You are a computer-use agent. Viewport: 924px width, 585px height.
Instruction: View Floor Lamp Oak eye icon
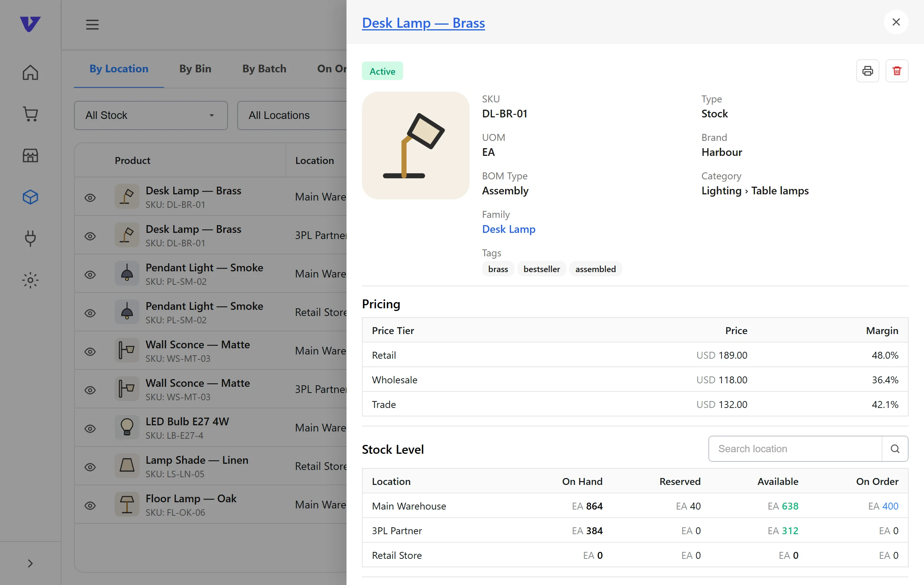(x=90, y=506)
